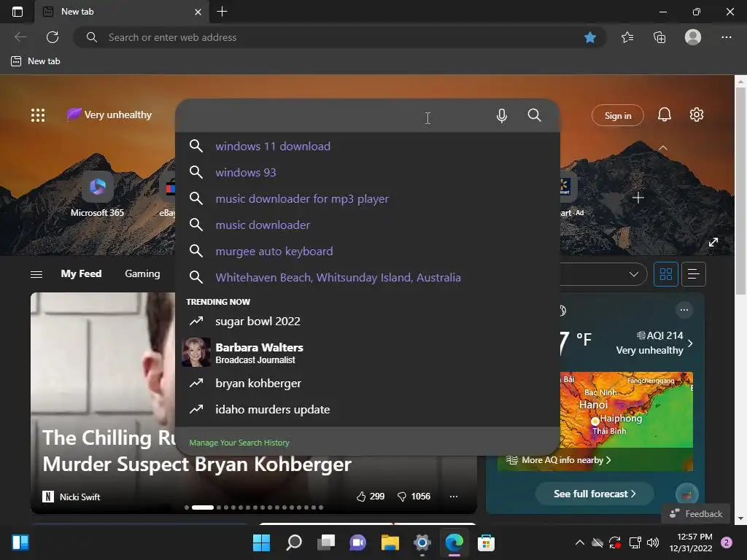Open feed hamburger menu
The height and width of the screenshot is (560, 747).
[x=36, y=274]
